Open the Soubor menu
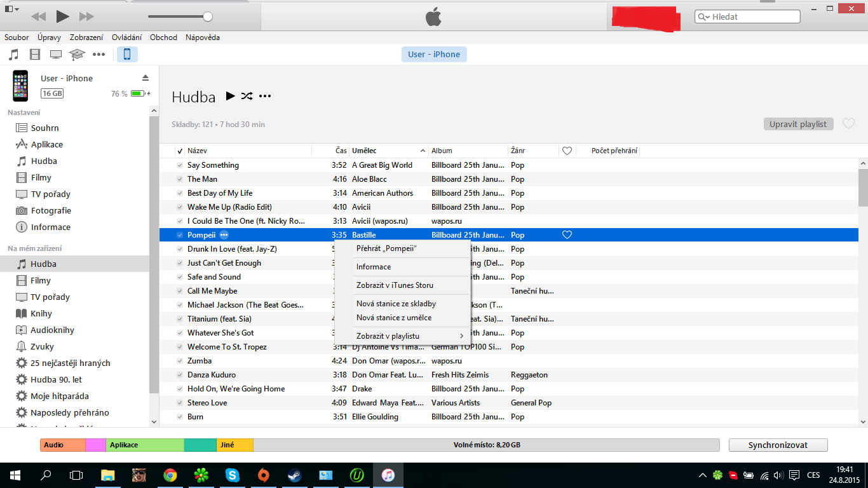 coord(17,37)
